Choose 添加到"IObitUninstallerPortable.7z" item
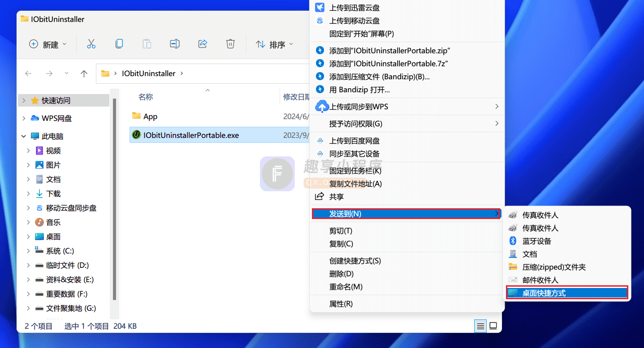This screenshot has height=348, width=644. pos(407,64)
